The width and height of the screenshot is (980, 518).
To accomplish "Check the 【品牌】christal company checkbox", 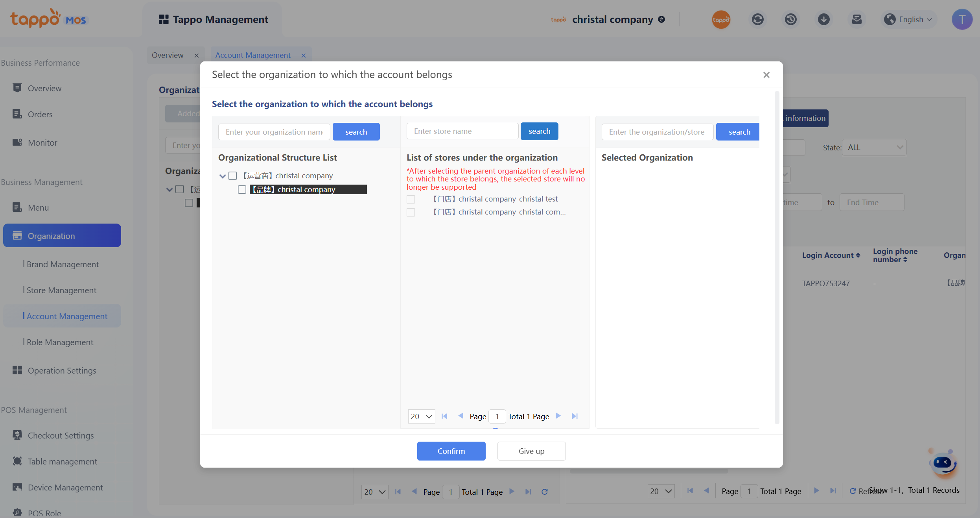I will tap(242, 189).
